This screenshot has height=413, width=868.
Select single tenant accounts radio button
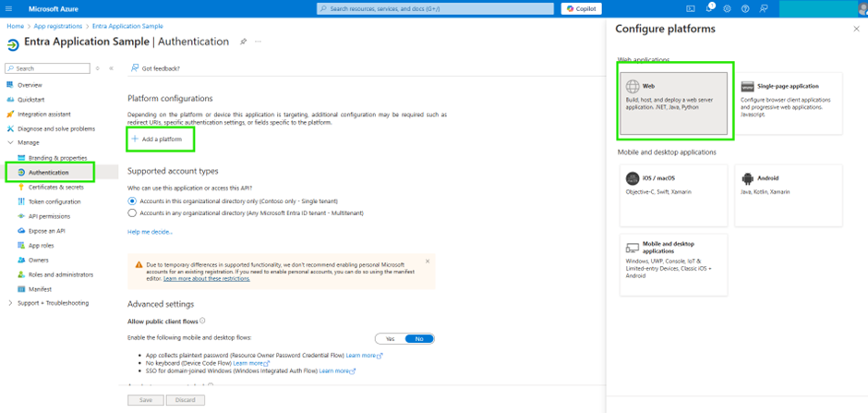132,201
